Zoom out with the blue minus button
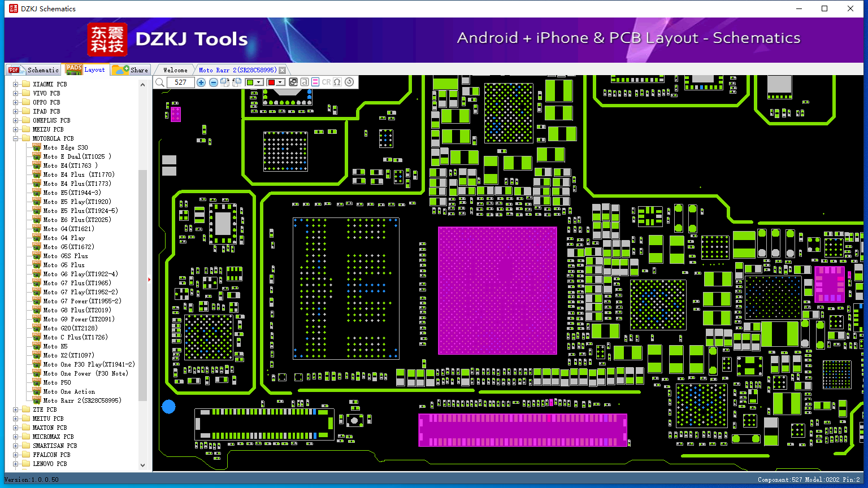868x488 pixels. (x=214, y=82)
